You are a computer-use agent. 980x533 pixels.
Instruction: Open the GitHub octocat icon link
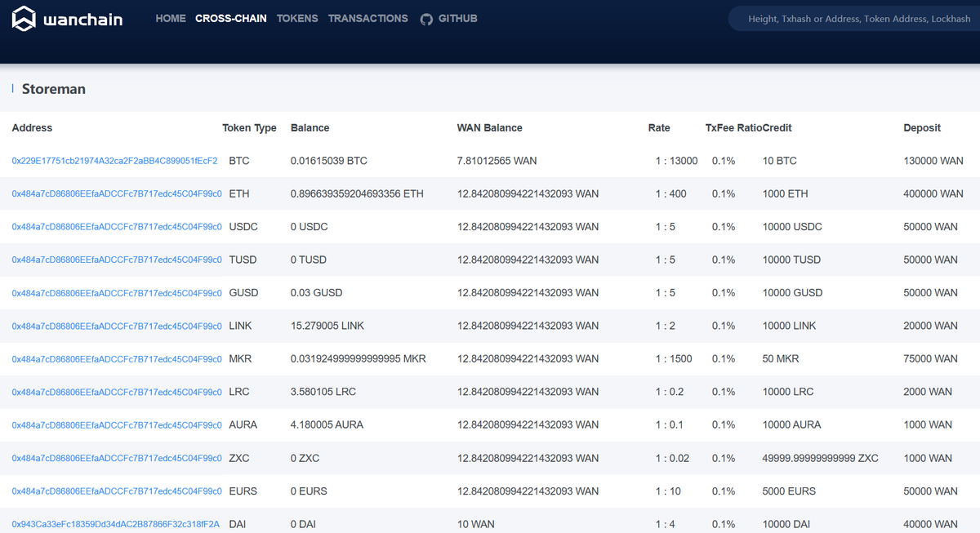(x=426, y=19)
